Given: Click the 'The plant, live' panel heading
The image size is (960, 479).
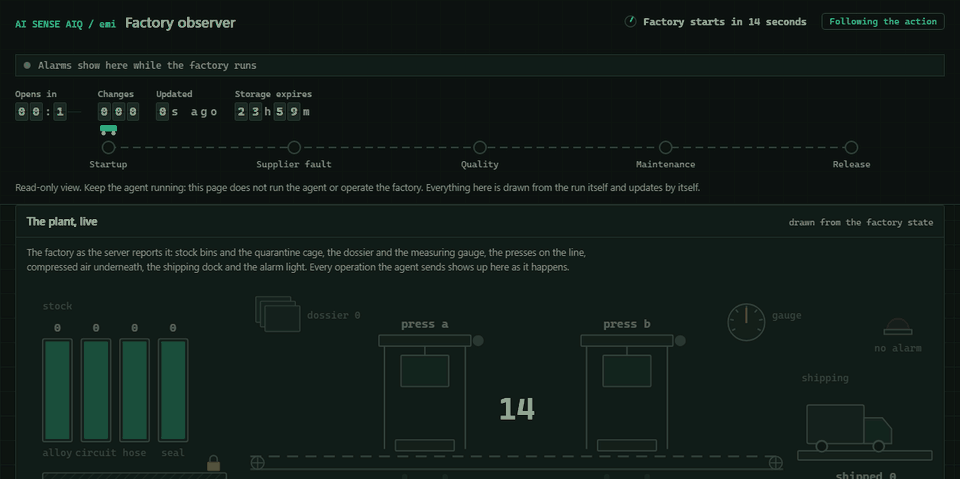Looking at the screenshot, I should [62, 222].
